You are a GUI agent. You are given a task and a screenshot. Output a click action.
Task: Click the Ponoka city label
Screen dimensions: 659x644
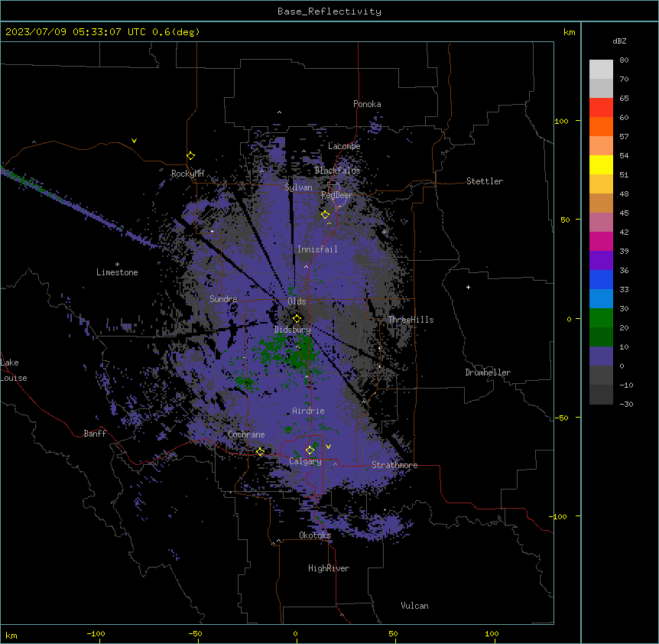[x=367, y=104]
